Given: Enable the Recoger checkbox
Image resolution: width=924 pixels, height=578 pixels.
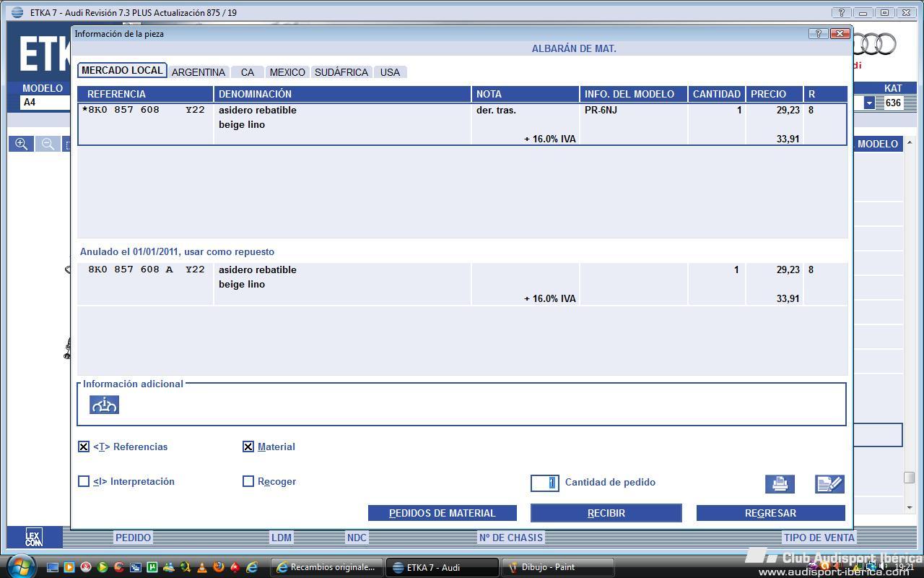Looking at the screenshot, I should 248,481.
